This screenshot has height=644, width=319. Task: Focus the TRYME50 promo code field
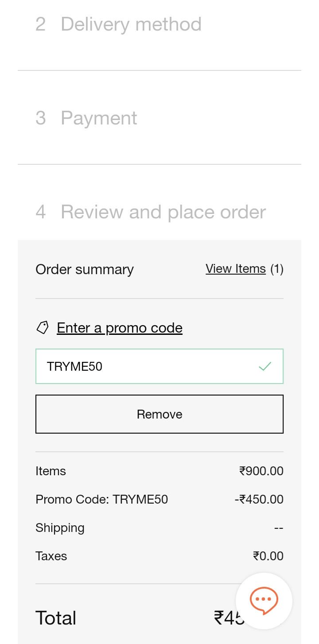point(146,366)
